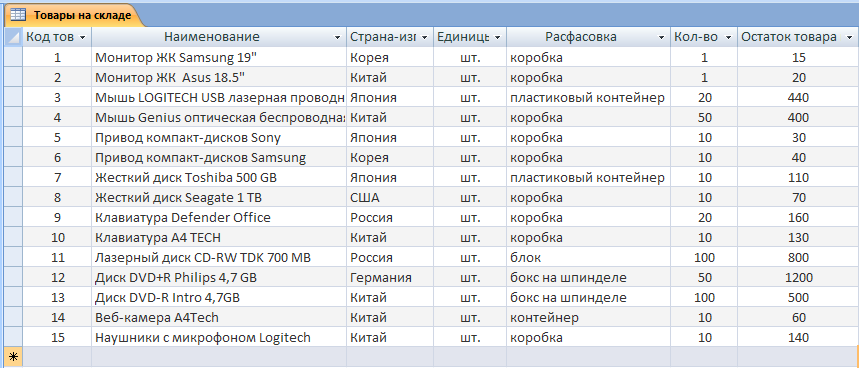Open the Кол-во column dropdown arrow
This screenshot has width=859, height=368.
tap(728, 37)
